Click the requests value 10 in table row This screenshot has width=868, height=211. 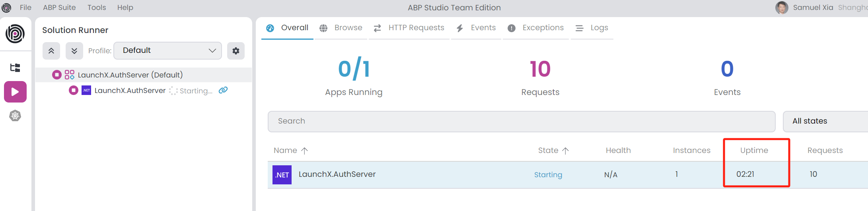tap(813, 174)
